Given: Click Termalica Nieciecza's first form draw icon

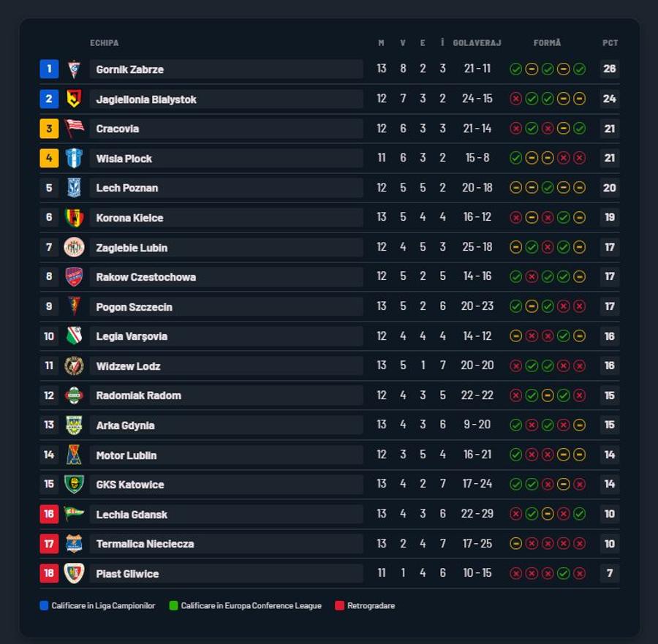Looking at the screenshot, I should coord(515,544).
